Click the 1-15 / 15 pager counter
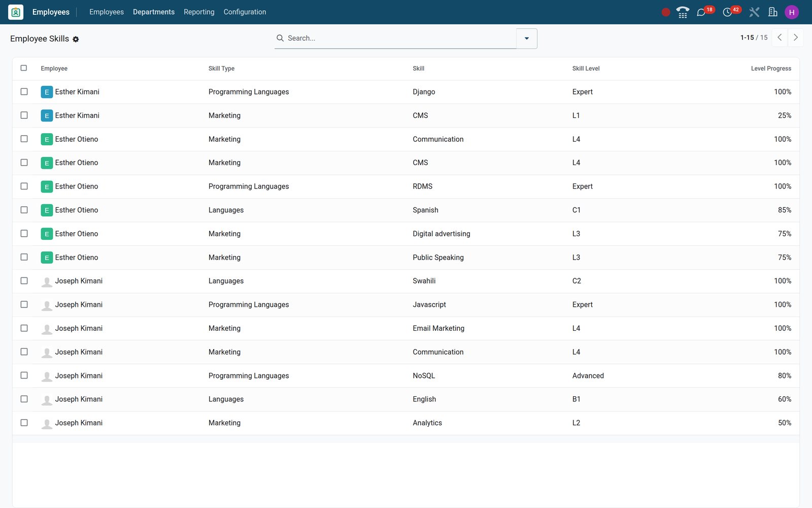The height and width of the screenshot is (508, 812). [x=754, y=38]
